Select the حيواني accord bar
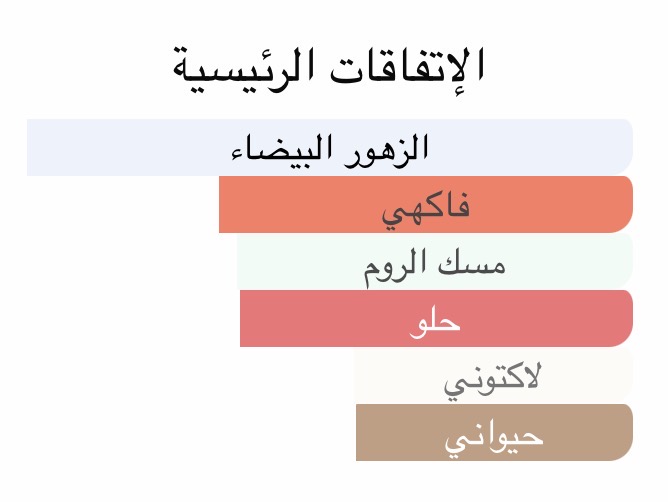The height and width of the screenshot is (502, 668). [494, 433]
